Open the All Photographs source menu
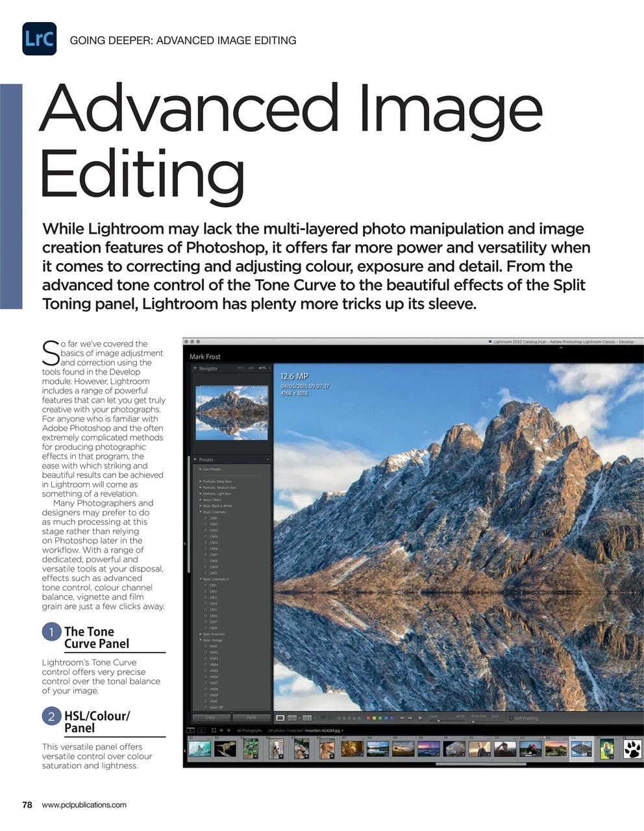 click(x=249, y=730)
